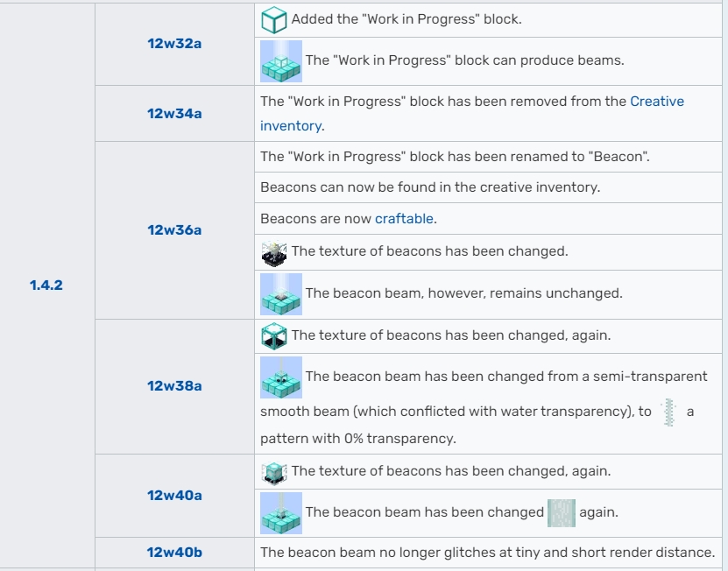The image size is (728, 571).
Task: Open the 12w32a snapshot link
Action: (174, 43)
